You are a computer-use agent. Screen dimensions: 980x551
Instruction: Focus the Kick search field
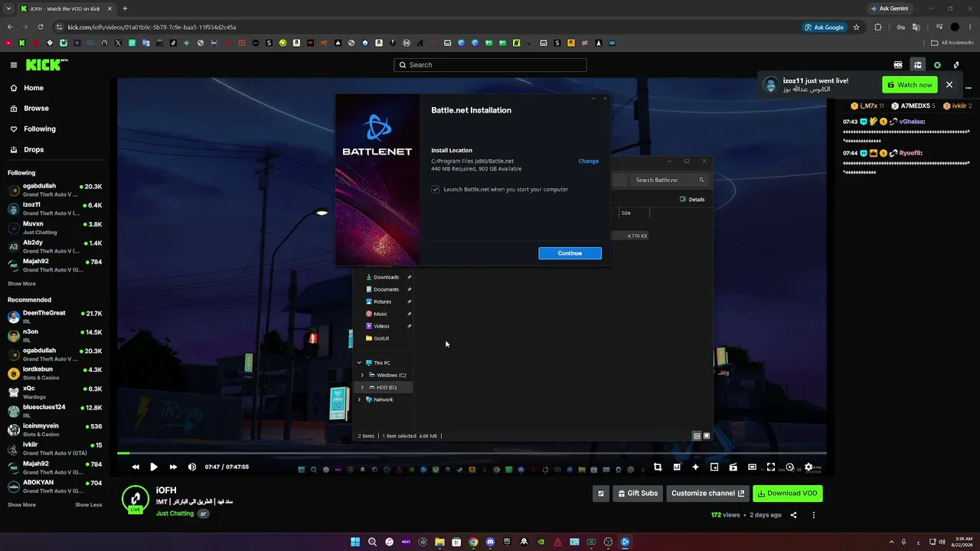490,65
